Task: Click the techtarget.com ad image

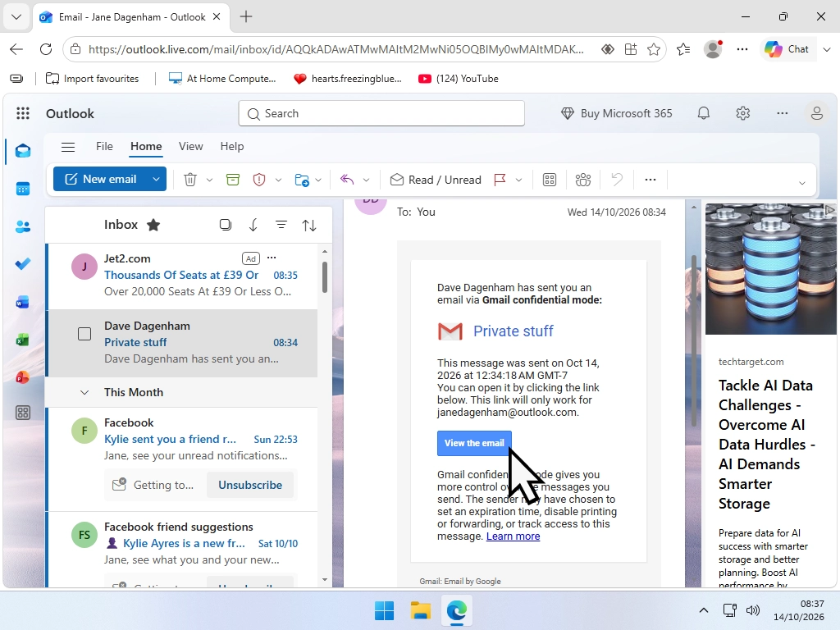Action: (x=770, y=269)
